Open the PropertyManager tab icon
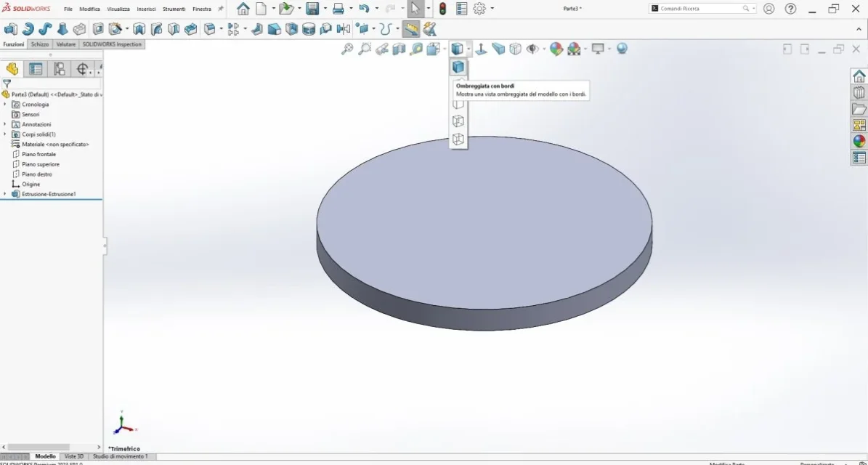 [x=36, y=68]
